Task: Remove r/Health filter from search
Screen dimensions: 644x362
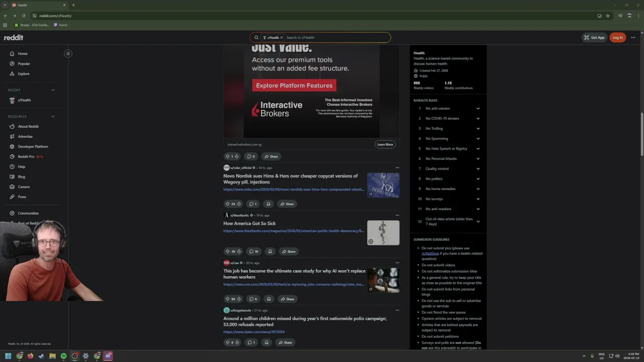Action: click(281, 38)
